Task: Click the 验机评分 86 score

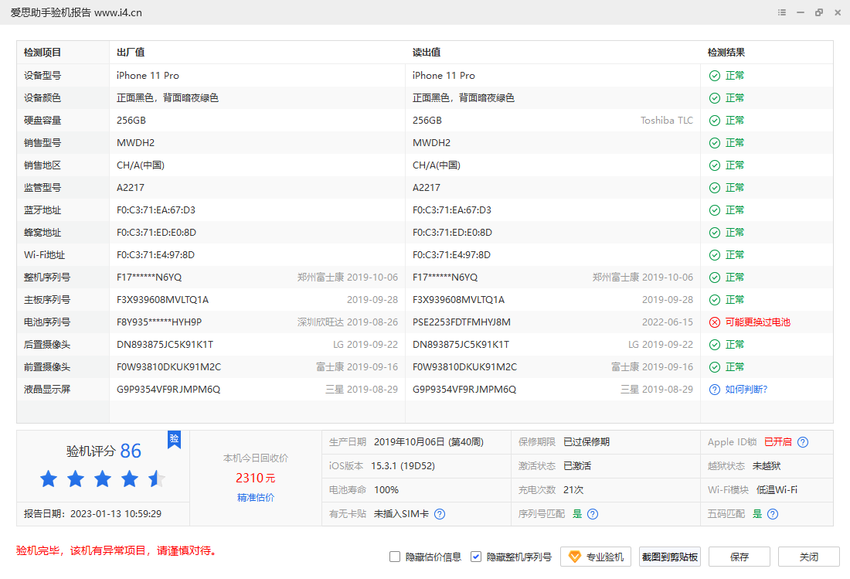Action: pyautogui.click(x=104, y=451)
